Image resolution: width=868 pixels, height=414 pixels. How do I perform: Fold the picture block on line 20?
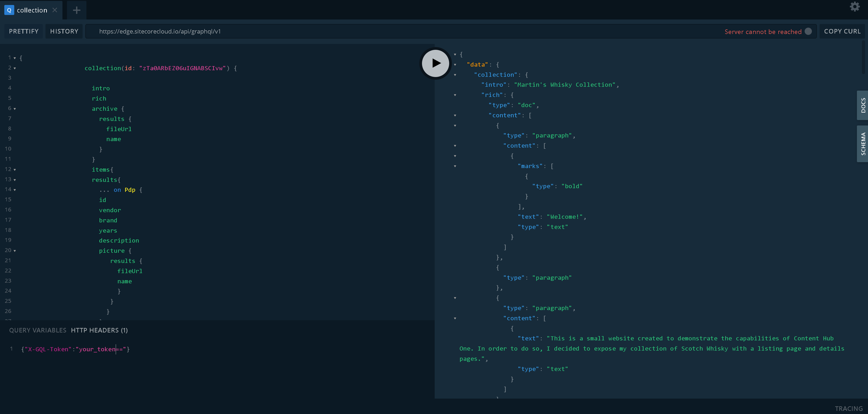(x=15, y=251)
